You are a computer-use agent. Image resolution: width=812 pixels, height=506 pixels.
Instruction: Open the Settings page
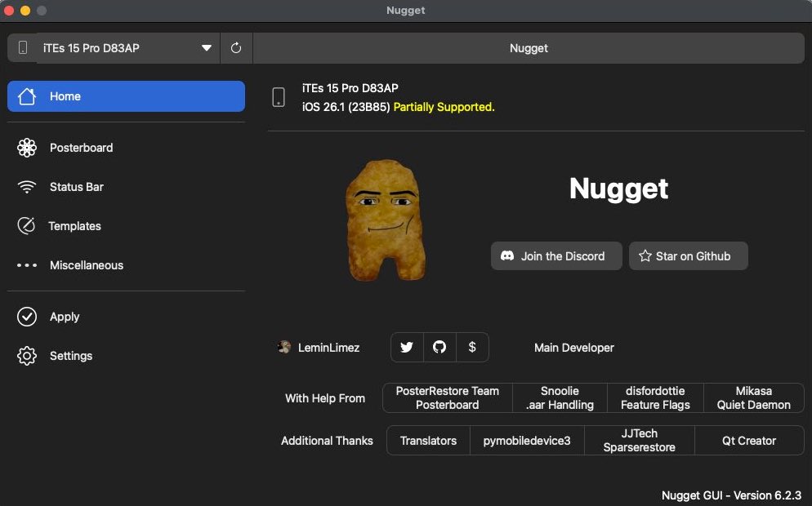(126, 356)
